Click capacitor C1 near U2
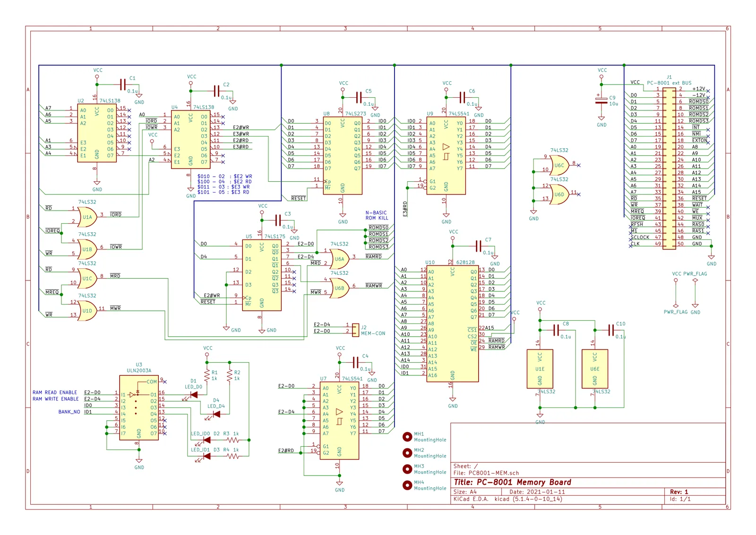This screenshot has height=535, width=756. [x=123, y=85]
